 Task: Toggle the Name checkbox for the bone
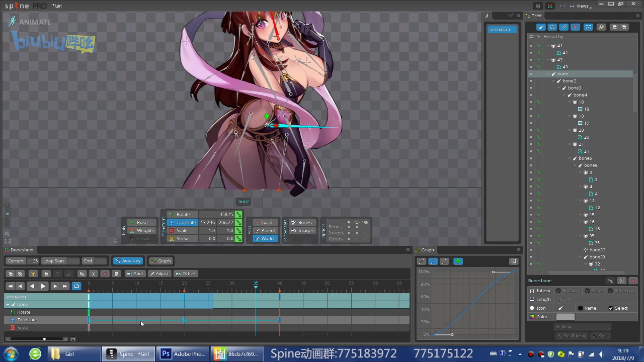click(x=580, y=308)
